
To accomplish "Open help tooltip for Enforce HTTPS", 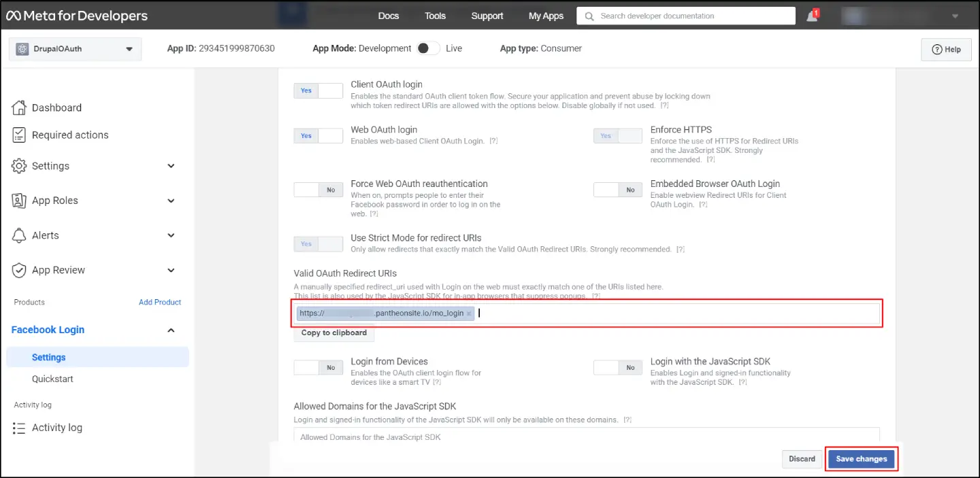I will [x=710, y=160].
